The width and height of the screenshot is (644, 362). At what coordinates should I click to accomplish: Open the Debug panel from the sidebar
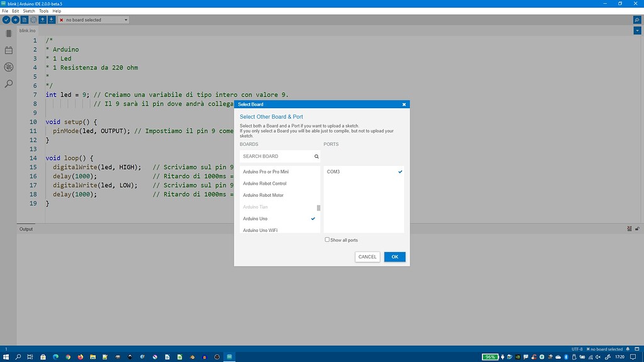[8, 67]
